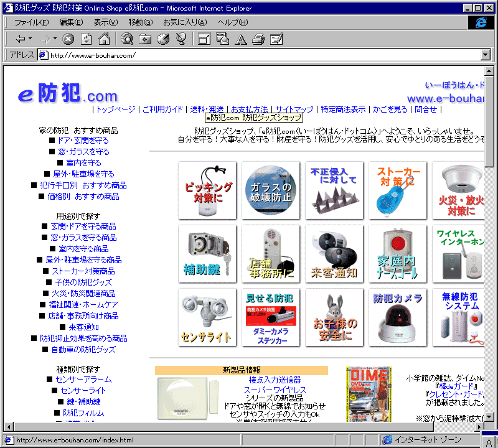Open the Search magnifier toolbar icon
The height and width of the screenshot is (448, 498).
[x=127, y=39]
